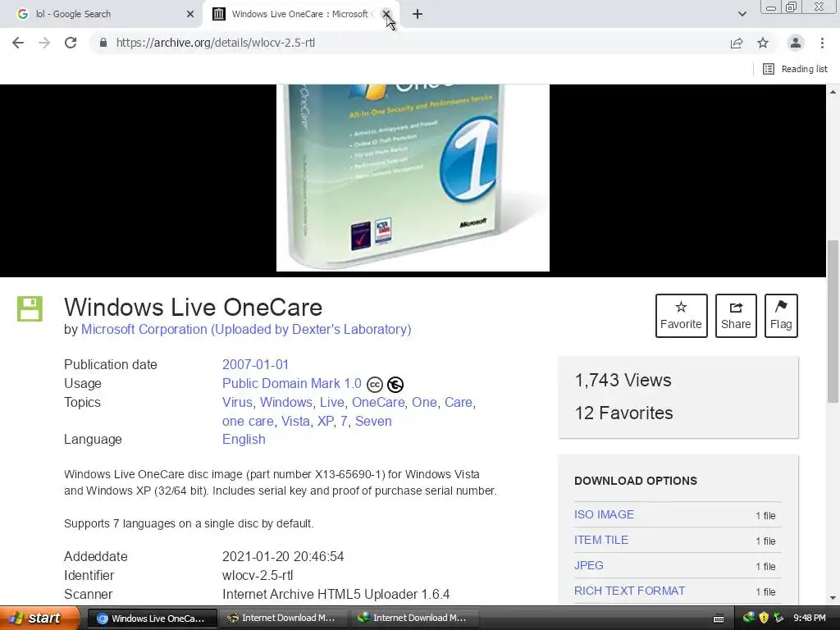Open Microsoft Corporation uploader link
The height and width of the screenshot is (630, 840).
pos(246,329)
